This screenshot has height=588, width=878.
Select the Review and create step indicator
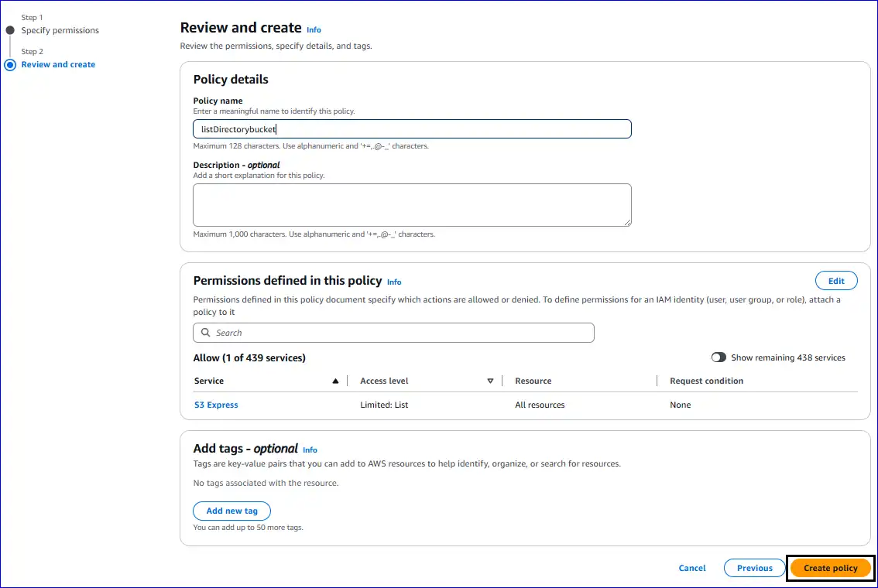point(58,64)
